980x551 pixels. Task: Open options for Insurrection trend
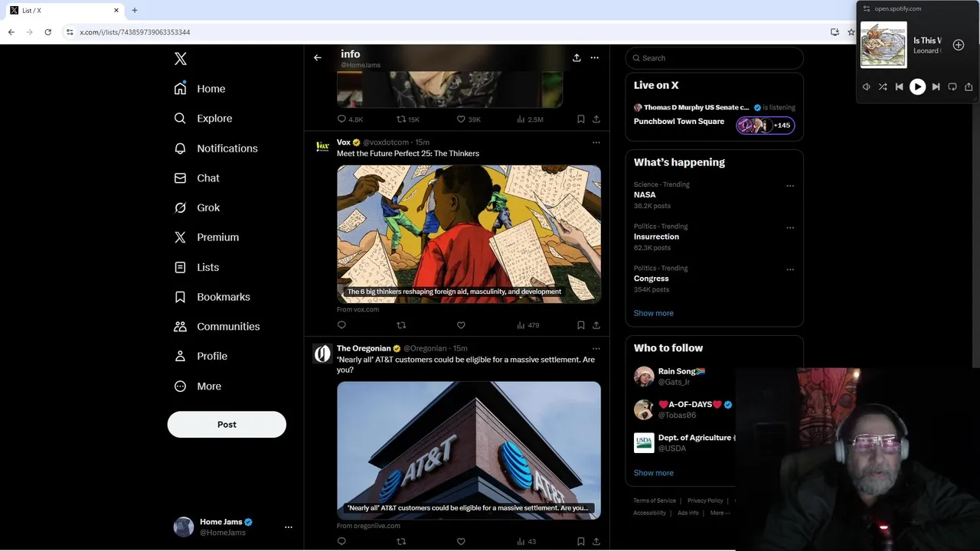[790, 228]
